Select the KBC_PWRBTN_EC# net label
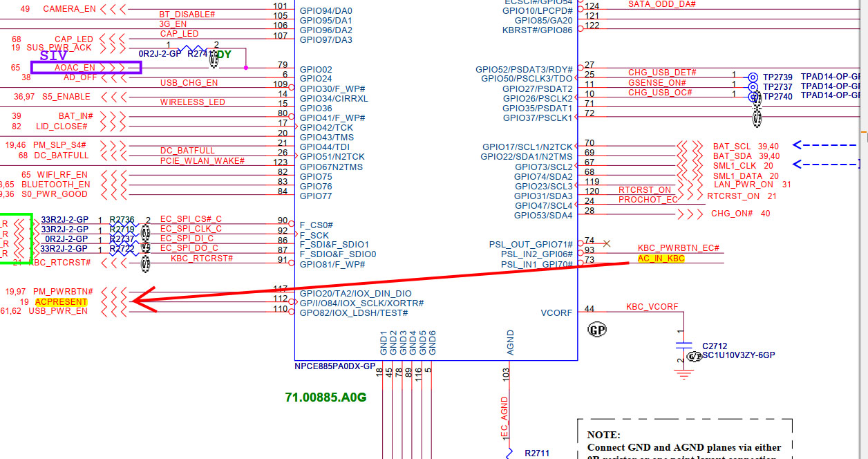This screenshot has height=459, width=868. [x=679, y=248]
